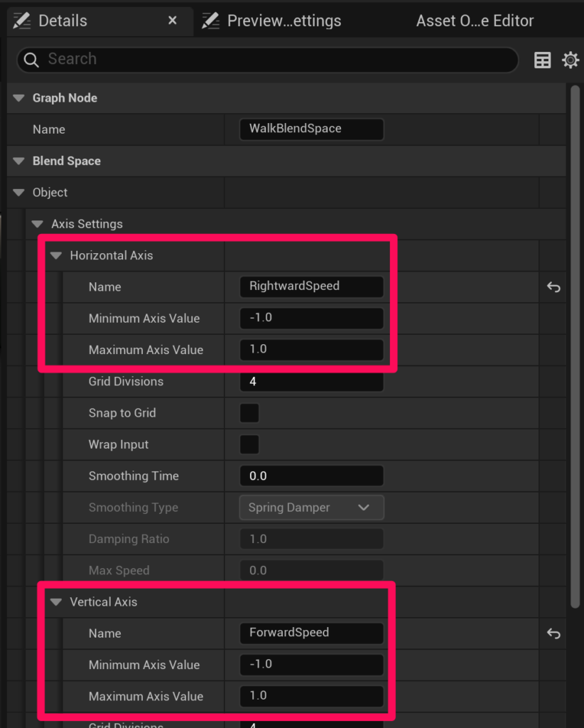Click the search magnifier icon
The width and height of the screenshot is (584, 728).
[31, 60]
